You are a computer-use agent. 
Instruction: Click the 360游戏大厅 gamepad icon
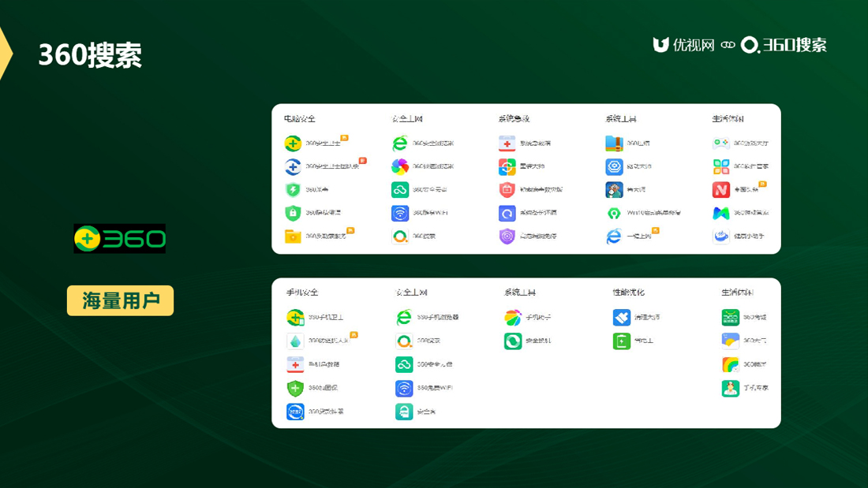(721, 143)
